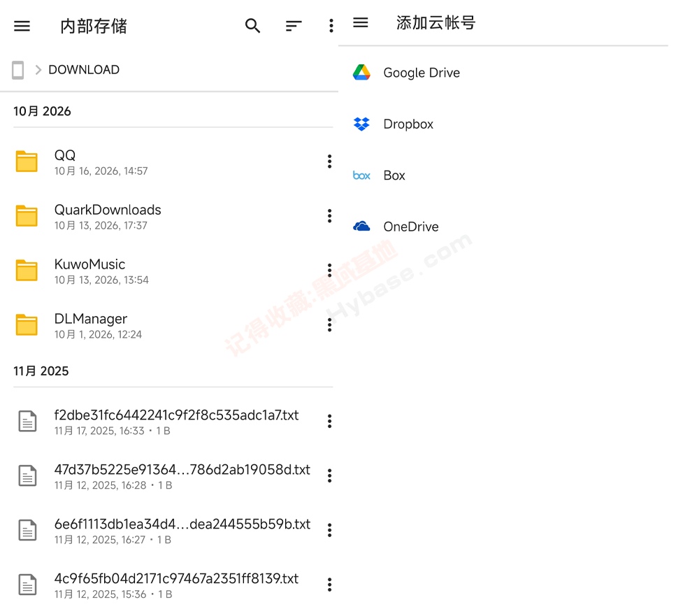Open the overflow menu in 内部存储 header
This screenshot has height=616, width=676.
pos(331,26)
